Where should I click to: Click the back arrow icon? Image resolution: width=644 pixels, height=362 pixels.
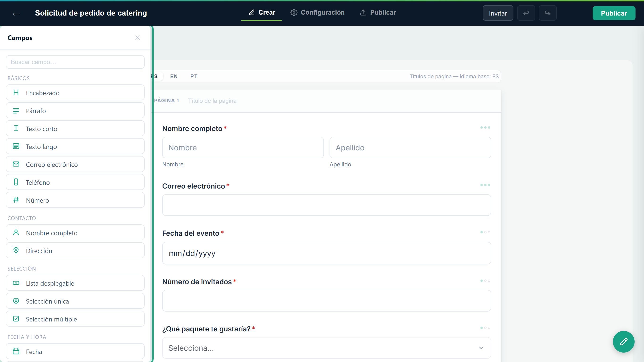(16, 14)
